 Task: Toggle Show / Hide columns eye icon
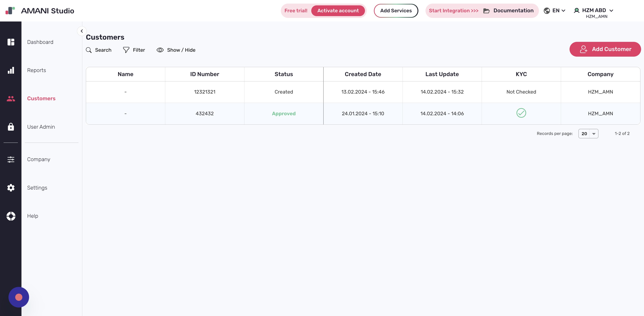160,50
